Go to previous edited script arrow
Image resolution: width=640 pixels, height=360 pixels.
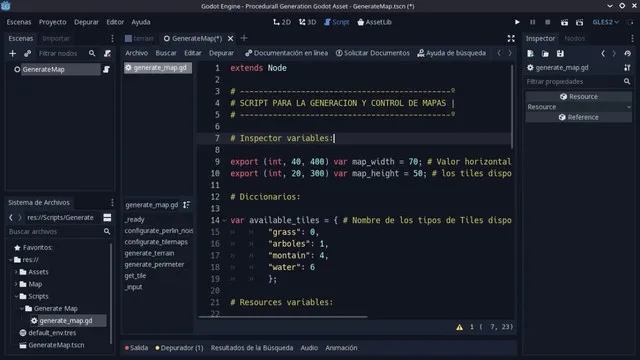pos(499,53)
